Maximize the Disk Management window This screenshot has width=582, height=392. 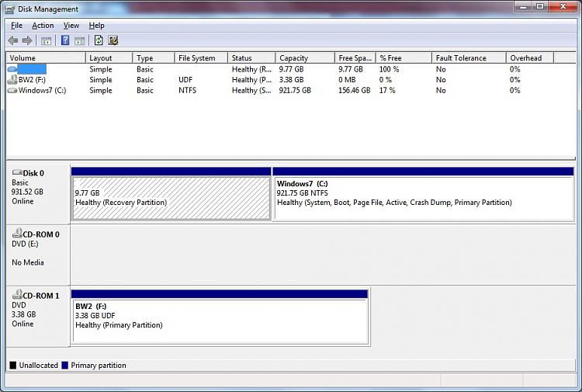pos(540,6)
